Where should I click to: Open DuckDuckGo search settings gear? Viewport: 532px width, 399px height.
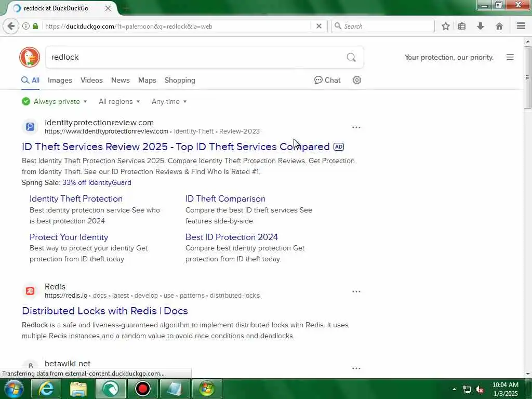(x=356, y=80)
